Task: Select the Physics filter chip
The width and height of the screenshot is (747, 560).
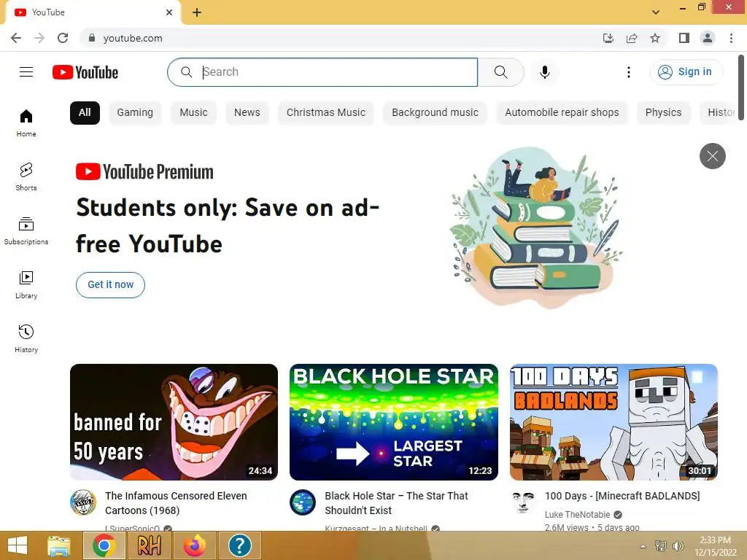Action: point(663,113)
